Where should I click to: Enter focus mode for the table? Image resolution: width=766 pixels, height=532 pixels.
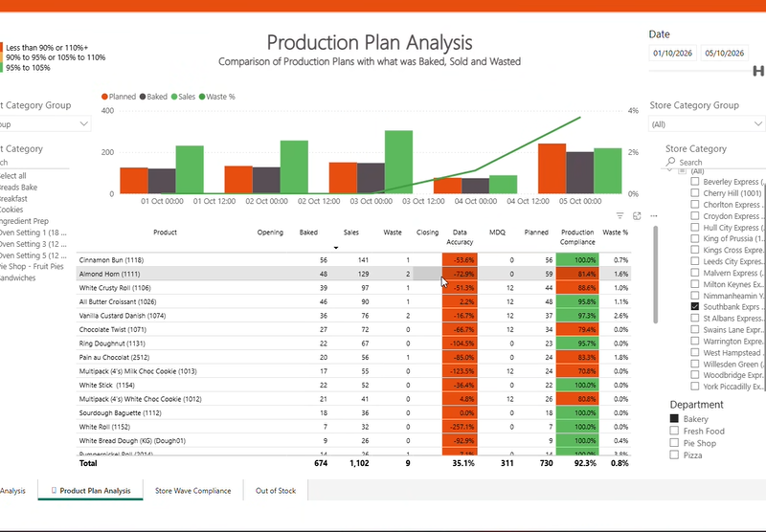click(x=637, y=215)
